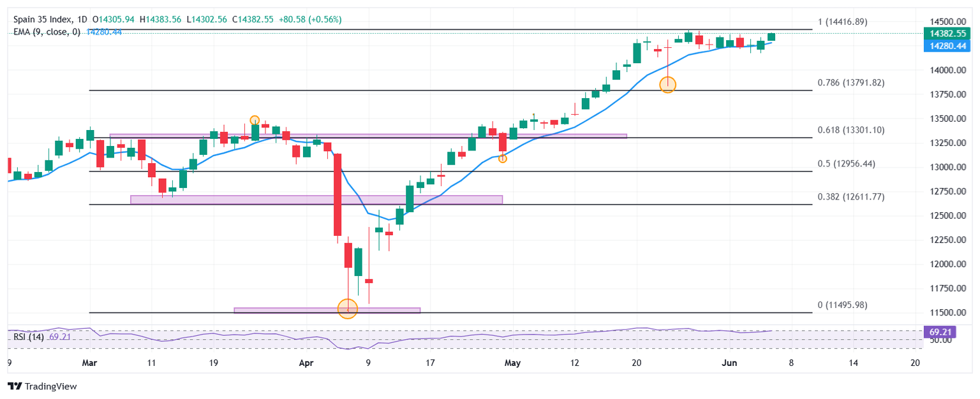Image resolution: width=980 pixels, height=399 pixels.
Task: Click the 0.618 (13301.10) Fibonacci label
Action: (x=850, y=130)
